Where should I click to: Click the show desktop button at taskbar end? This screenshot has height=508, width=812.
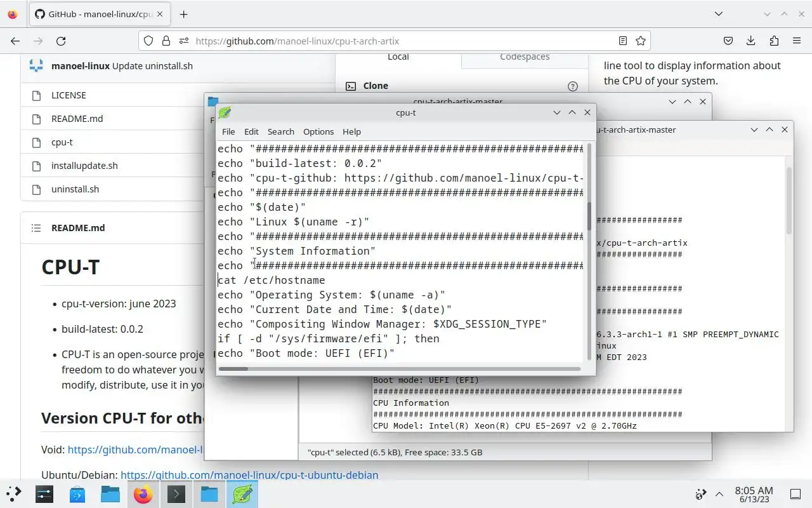coord(795,494)
